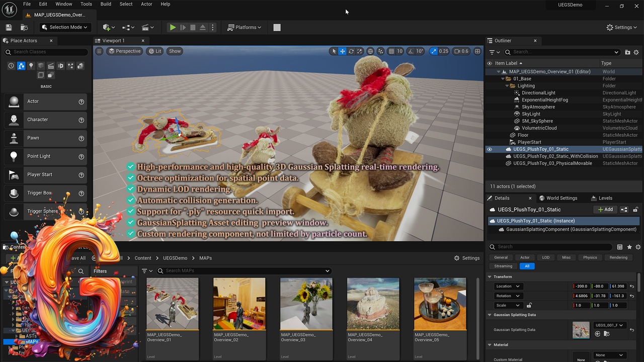Viewport: 644px width, 362px height.
Task: Open the Actor menu
Action: tap(146, 4)
